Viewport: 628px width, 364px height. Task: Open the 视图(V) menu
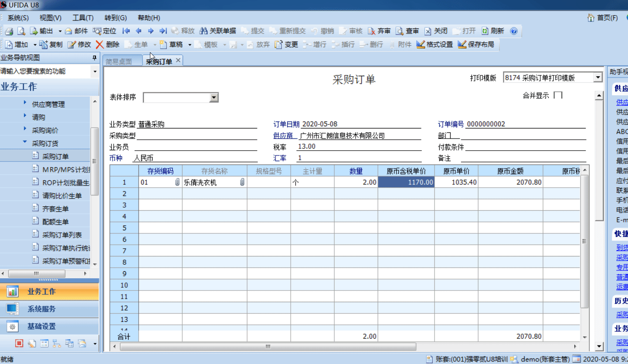pos(51,18)
